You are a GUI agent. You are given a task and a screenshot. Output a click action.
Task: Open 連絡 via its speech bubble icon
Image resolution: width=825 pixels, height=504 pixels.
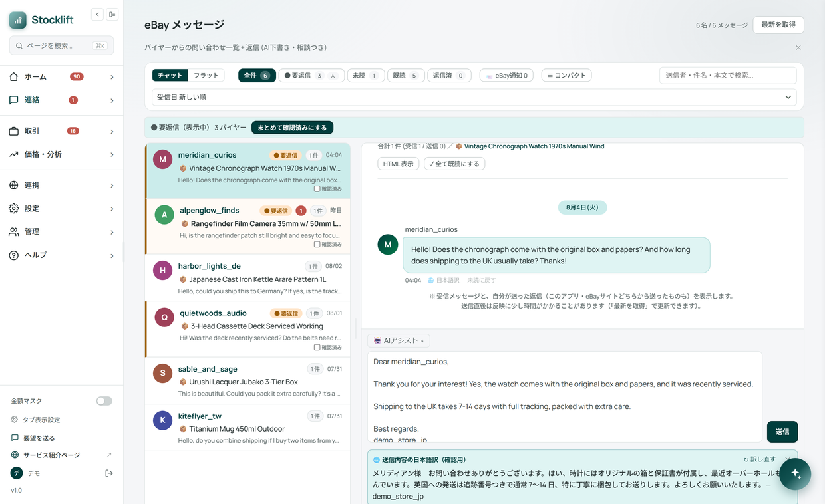click(x=14, y=100)
